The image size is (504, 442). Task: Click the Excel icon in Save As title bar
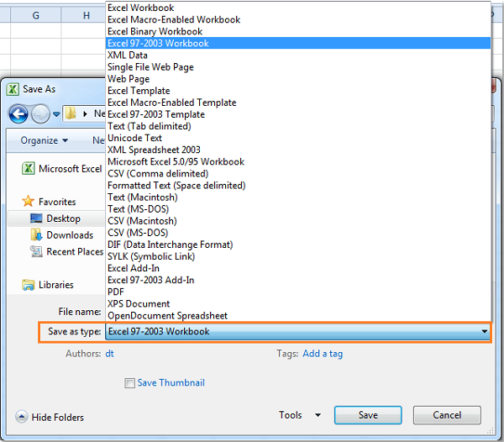pyautogui.click(x=13, y=89)
